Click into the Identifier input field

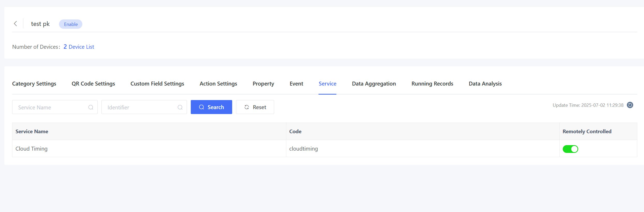pos(140,107)
